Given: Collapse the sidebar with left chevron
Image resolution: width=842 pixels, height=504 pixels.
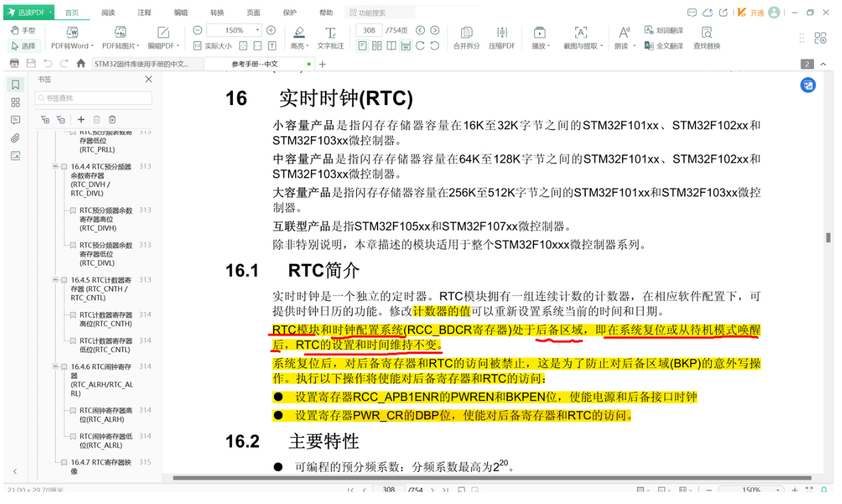Looking at the screenshot, I should tap(15, 472).
